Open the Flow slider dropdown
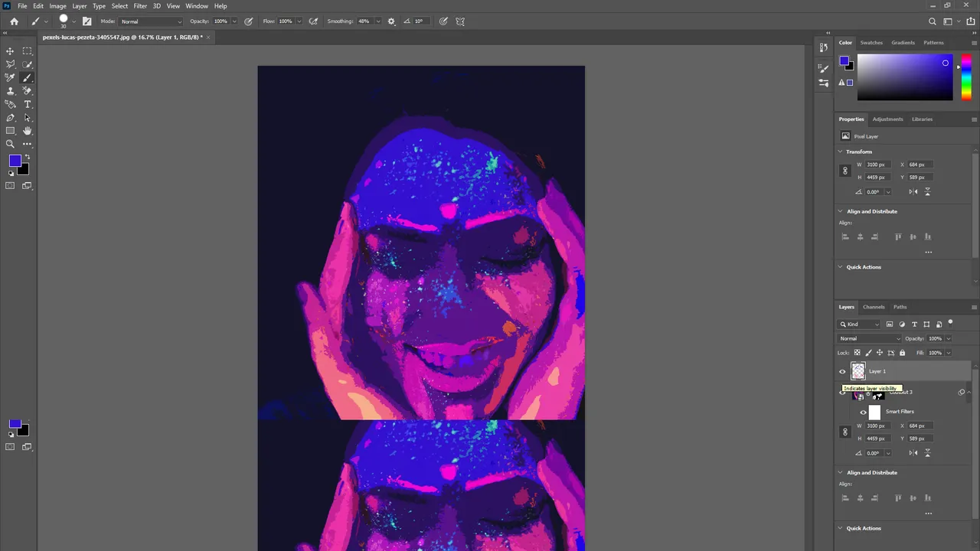Image resolution: width=980 pixels, height=551 pixels. [x=299, y=21]
